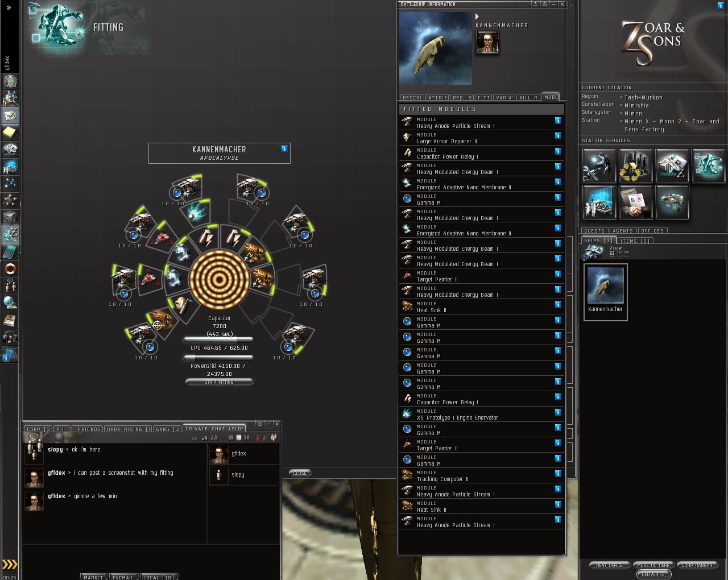Select third chat message display mode
The width and height of the screenshot is (728, 580).
(247, 438)
